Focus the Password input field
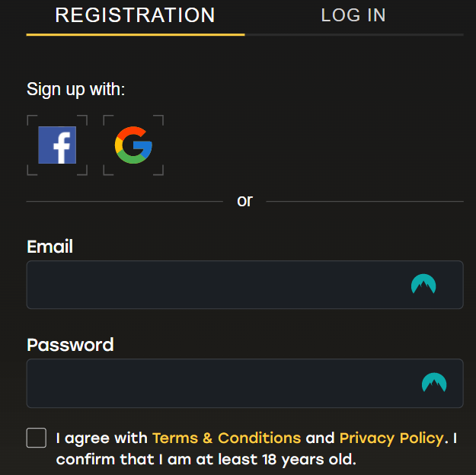Screen dimensions: 476x475 (245, 384)
